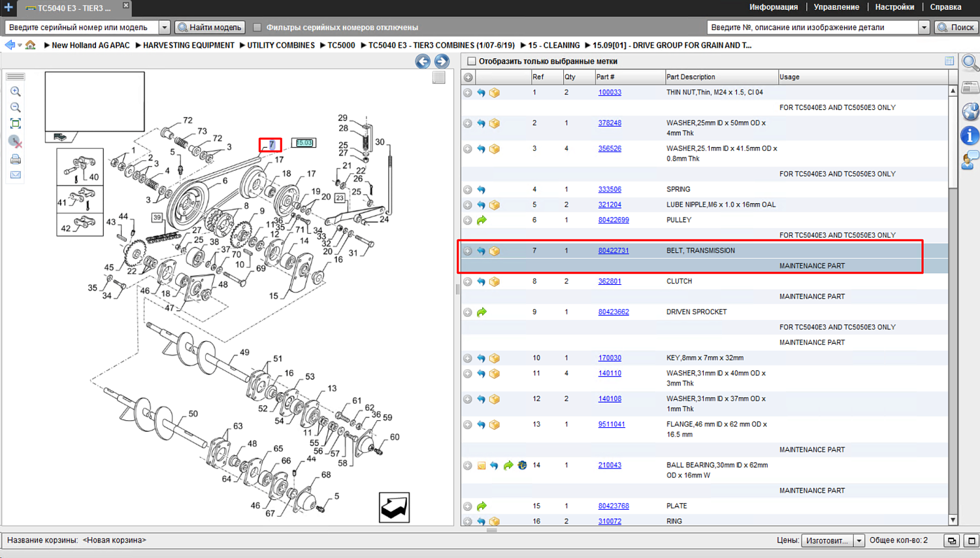Click the parts list vertical scrollbar down arrow

[x=953, y=520]
